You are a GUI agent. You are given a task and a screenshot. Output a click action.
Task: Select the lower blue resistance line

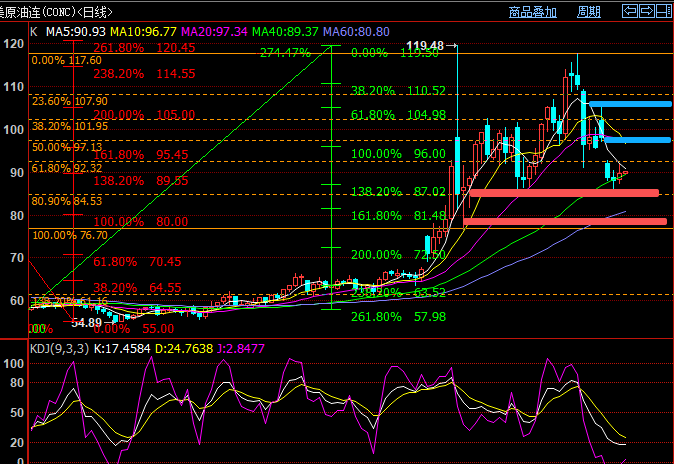point(630,139)
